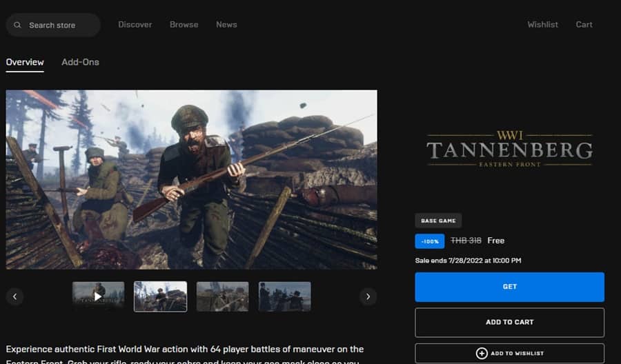Click the struck-through THB 318 price
Screen dimensions: 621x364
(x=466, y=241)
